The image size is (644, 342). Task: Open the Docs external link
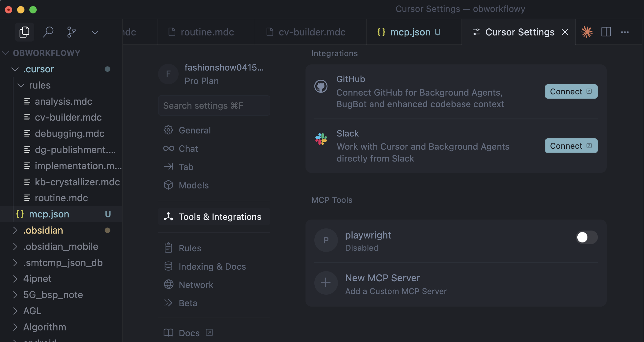coord(188,333)
